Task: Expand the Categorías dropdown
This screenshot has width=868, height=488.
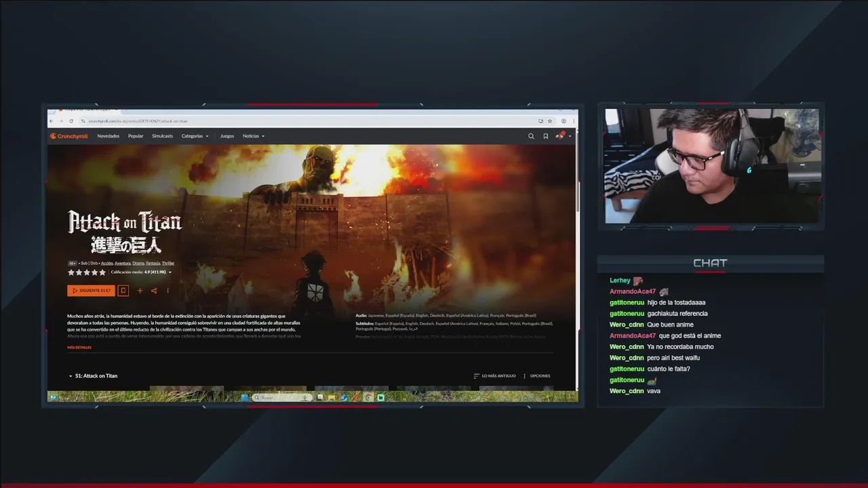Action: tap(195, 136)
